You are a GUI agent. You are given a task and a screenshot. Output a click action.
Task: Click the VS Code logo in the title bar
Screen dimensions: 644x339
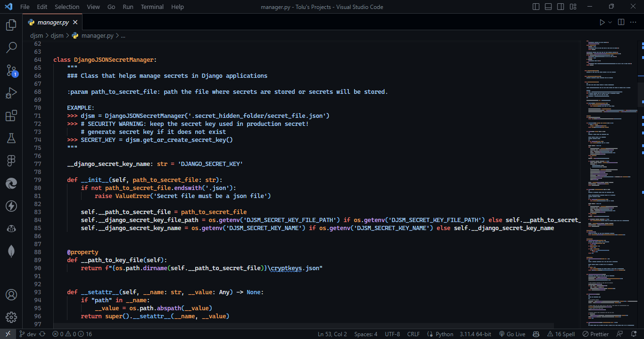point(8,7)
